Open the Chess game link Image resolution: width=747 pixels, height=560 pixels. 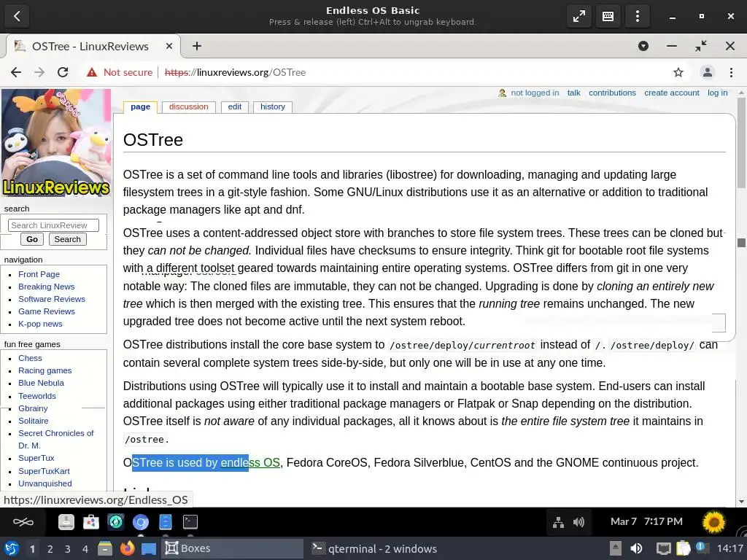point(30,358)
